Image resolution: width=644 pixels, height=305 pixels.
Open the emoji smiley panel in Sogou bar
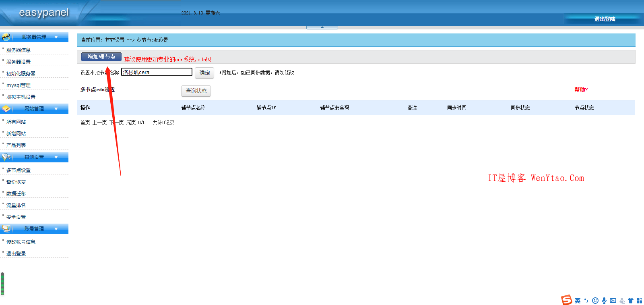click(595, 301)
